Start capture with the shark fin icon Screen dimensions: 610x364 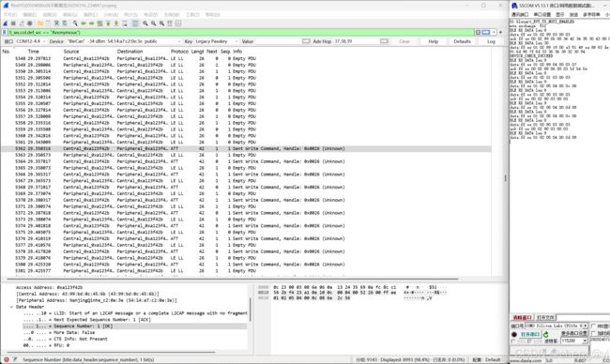click(x=6, y=23)
